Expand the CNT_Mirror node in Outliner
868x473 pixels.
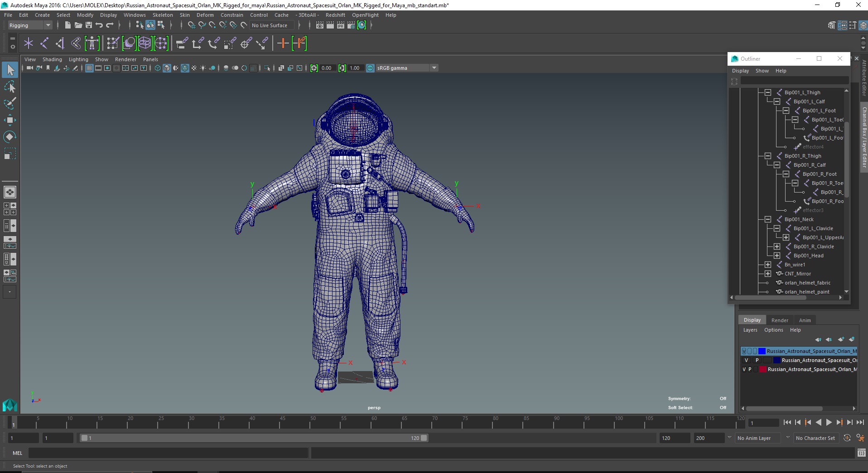coord(768,274)
